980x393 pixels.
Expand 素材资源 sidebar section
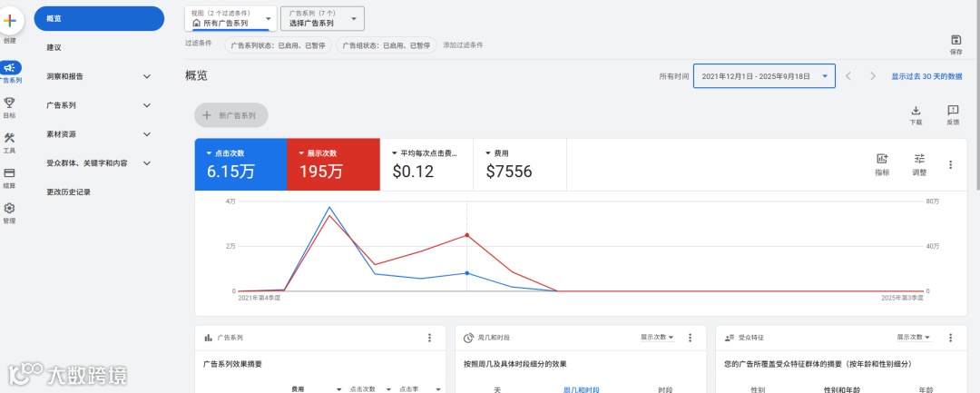147,134
